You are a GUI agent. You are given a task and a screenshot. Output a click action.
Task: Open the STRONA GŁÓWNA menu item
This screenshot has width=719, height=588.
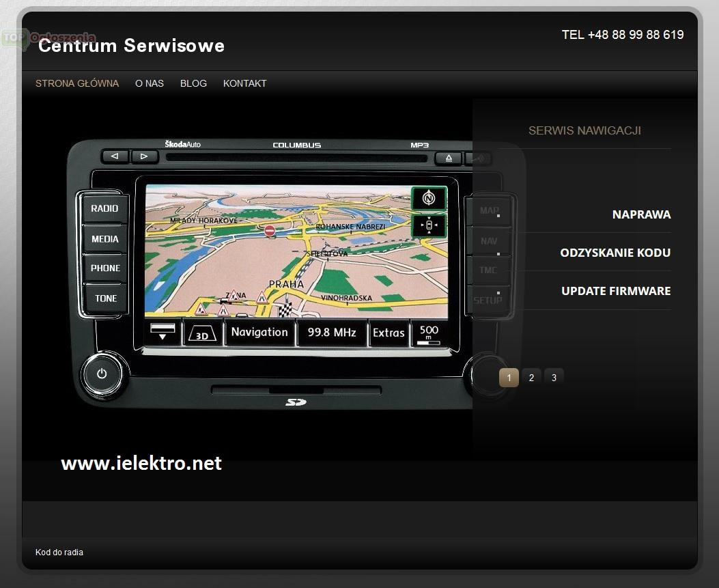click(77, 83)
